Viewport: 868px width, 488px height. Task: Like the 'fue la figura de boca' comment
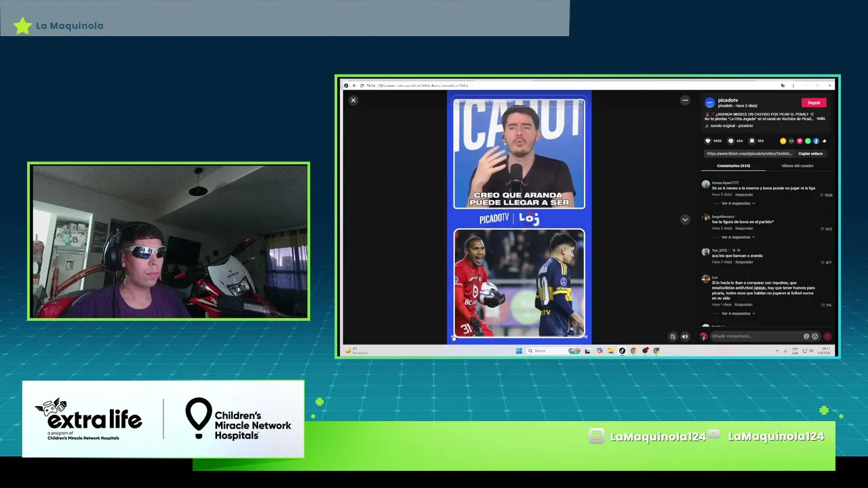pos(822,229)
